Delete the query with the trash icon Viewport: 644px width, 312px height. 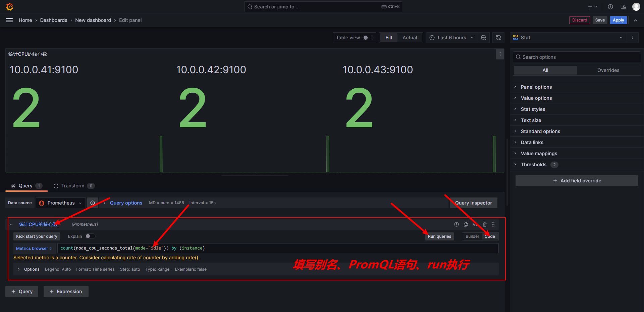point(485,224)
